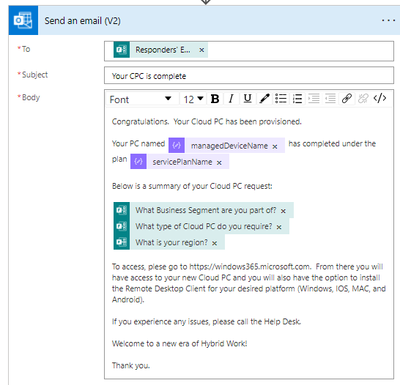Click the Welcome to a new era of Hybrid Work line
This screenshot has width=400, height=385.
179,344
